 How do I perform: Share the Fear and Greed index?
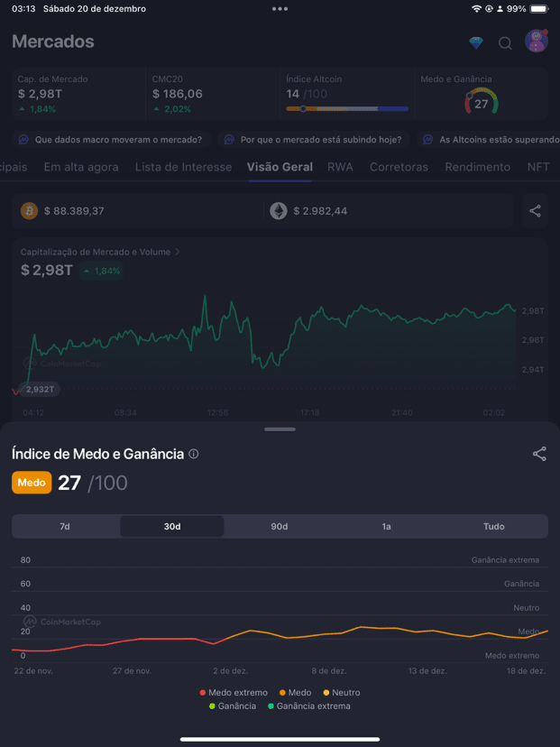(539, 454)
